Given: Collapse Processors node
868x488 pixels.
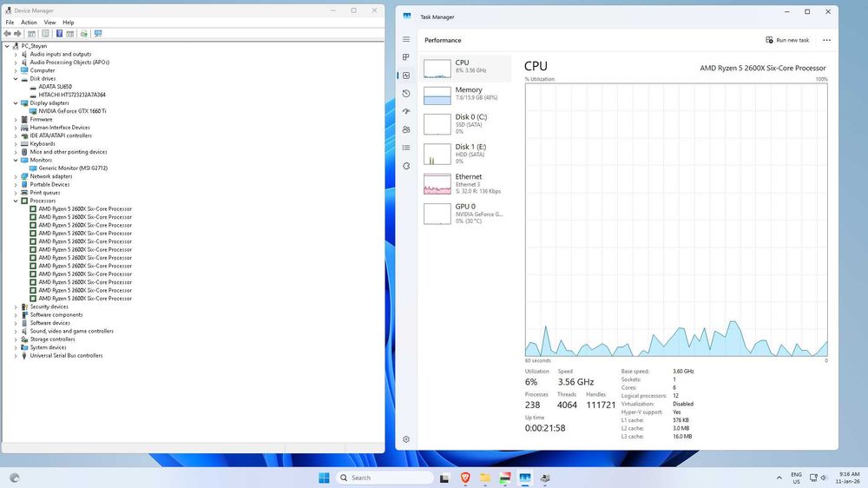Looking at the screenshot, I should tap(16, 201).
